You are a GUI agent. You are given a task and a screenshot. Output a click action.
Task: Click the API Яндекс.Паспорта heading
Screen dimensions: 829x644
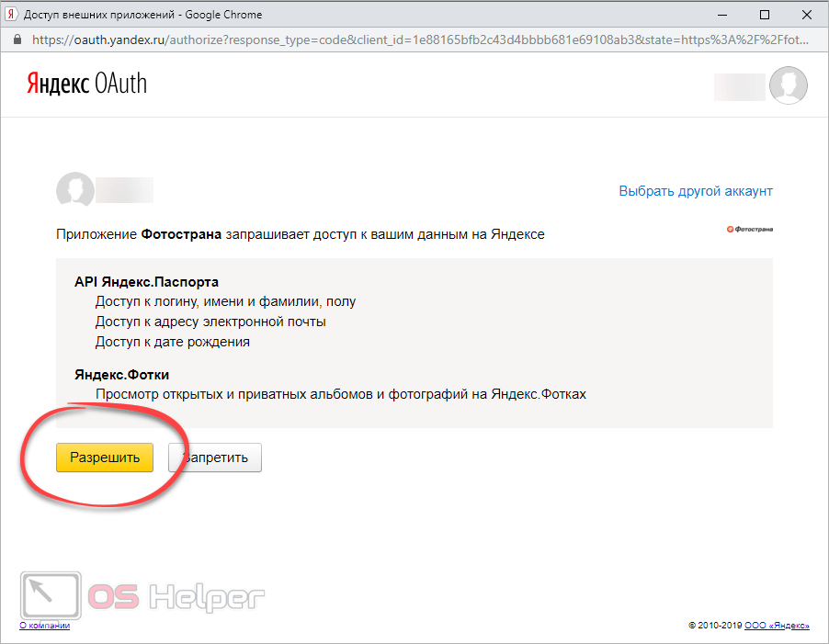tap(146, 281)
